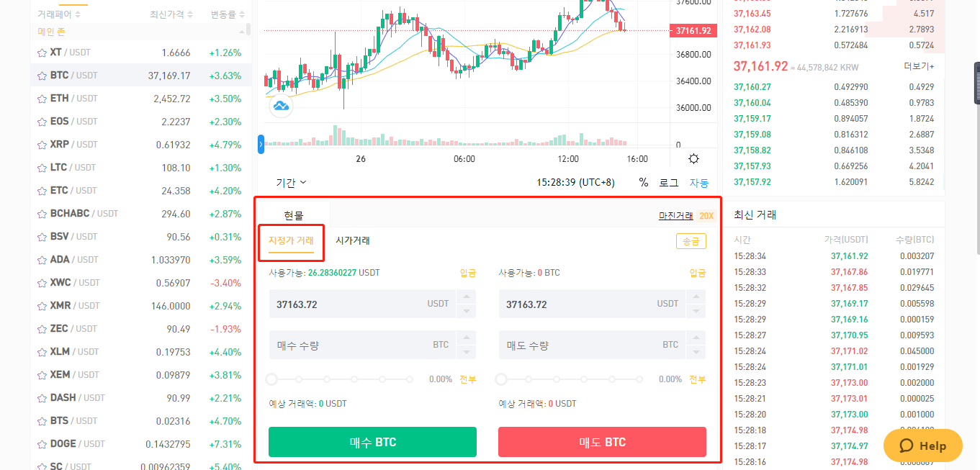Click the cloud icon on the chart
This screenshot has width=980, height=470.
pos(281,106)
